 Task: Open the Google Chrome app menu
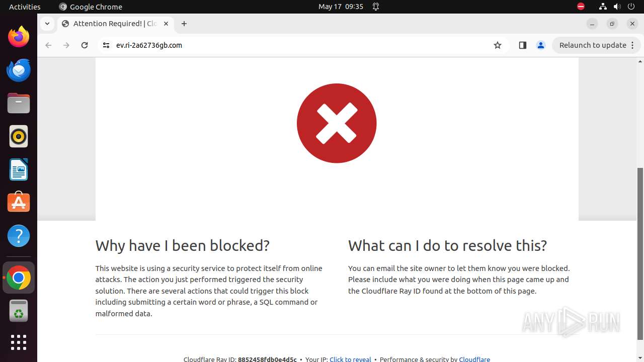click(91, 7)
